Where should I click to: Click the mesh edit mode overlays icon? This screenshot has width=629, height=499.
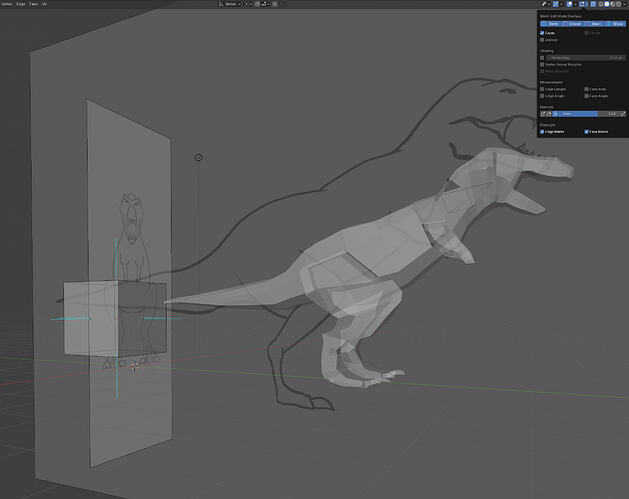[584, 4]
